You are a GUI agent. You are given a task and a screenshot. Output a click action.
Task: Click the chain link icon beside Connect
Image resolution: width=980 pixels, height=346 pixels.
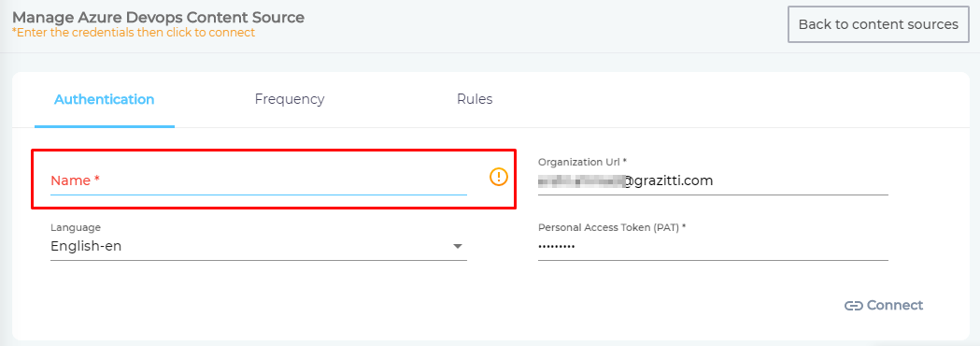(x=853, y=306)
